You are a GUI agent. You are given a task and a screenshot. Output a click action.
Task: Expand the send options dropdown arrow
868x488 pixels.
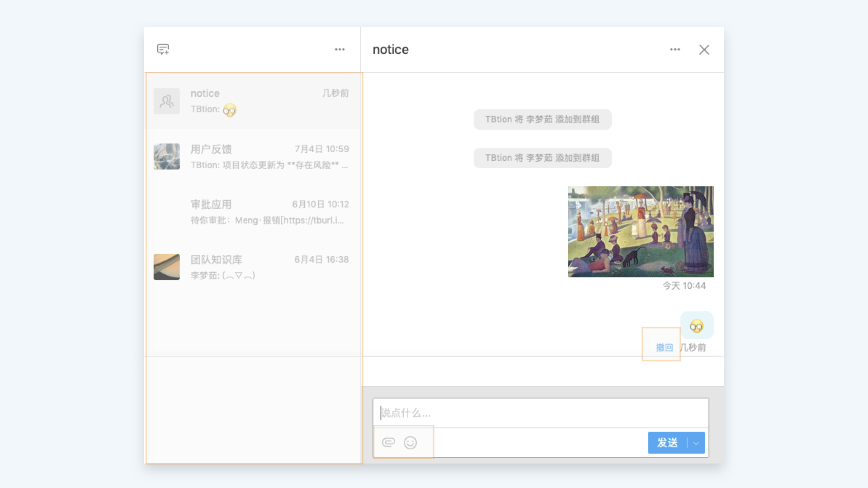(696, 443)
